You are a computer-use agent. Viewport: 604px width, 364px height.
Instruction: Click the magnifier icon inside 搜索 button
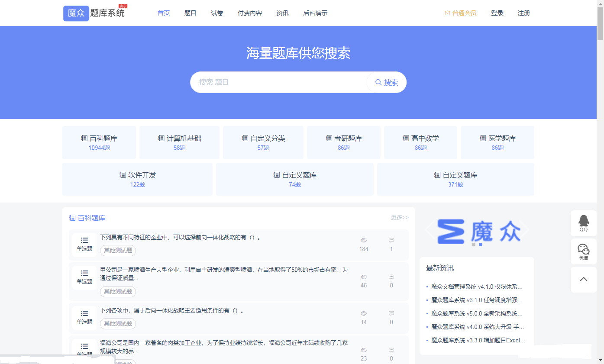click(x=378, y=82)
